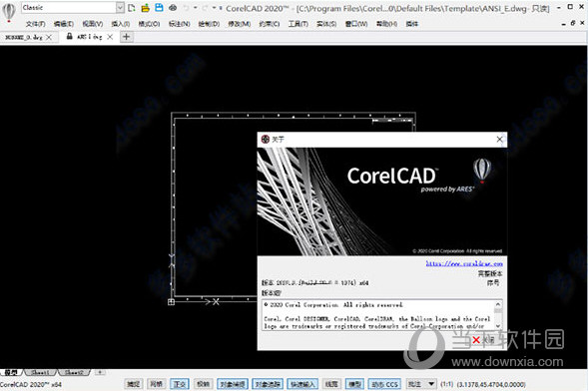588x391 pixels.
Task: Click the Open folder icon
Action: pyautogui.click(x=145, y=8)
